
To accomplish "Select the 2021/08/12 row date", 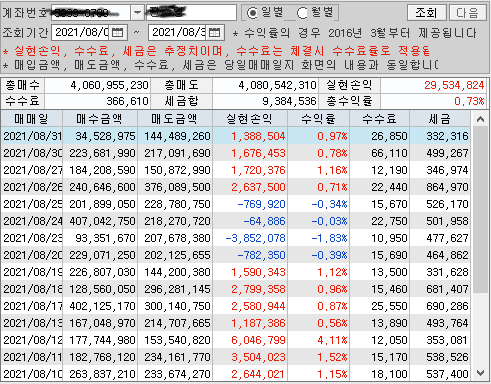I will 32,340.
